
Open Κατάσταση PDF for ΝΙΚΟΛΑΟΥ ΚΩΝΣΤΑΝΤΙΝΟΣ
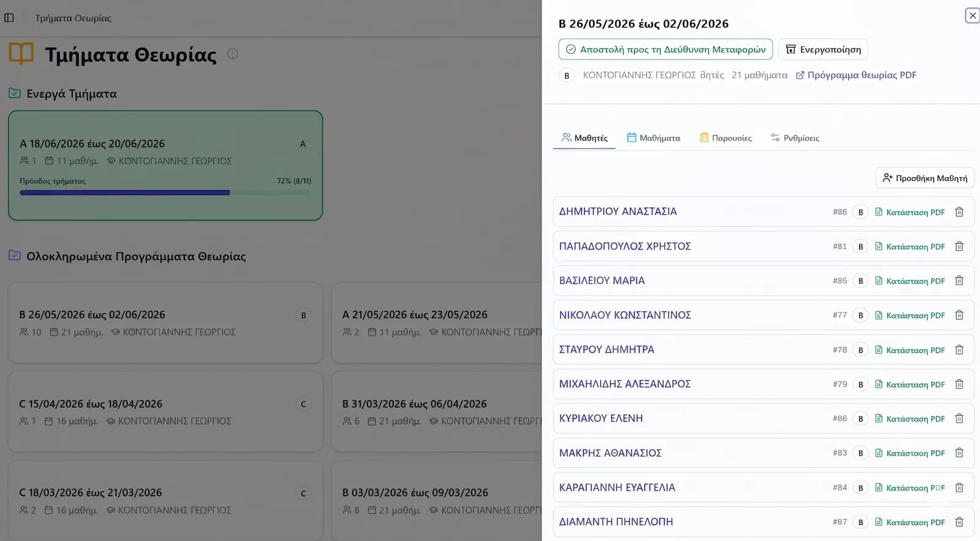pos(910,315)
